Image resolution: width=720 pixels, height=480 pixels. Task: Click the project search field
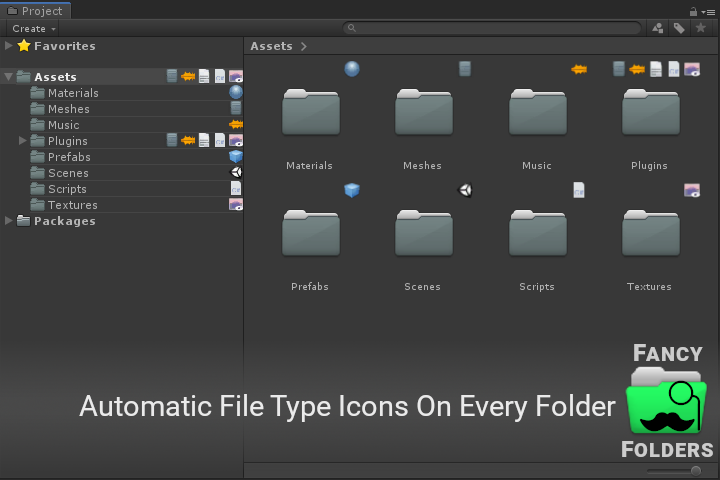[492, 28]
